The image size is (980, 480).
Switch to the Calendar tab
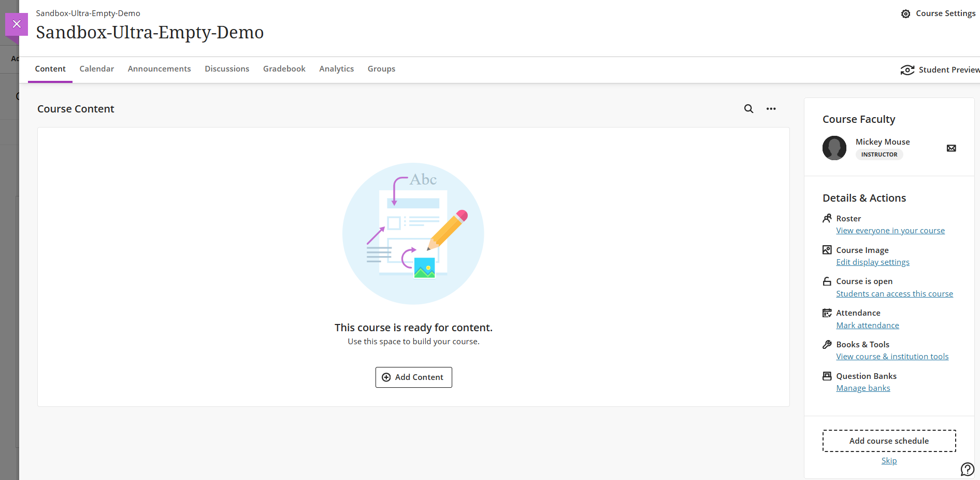pos(96,69)
